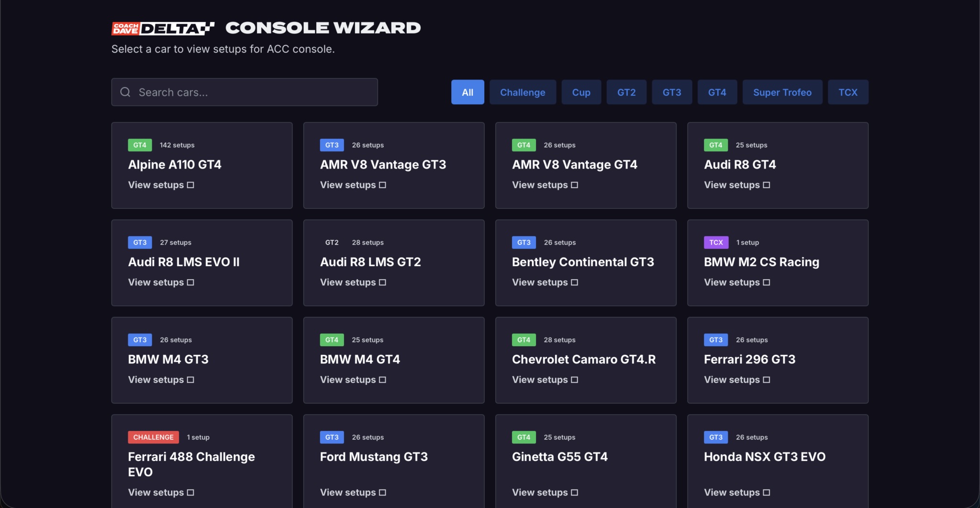980x508 pixels.
Task: Click the Alpine A110 GT4 title
Action: click(x=175, y=164)
